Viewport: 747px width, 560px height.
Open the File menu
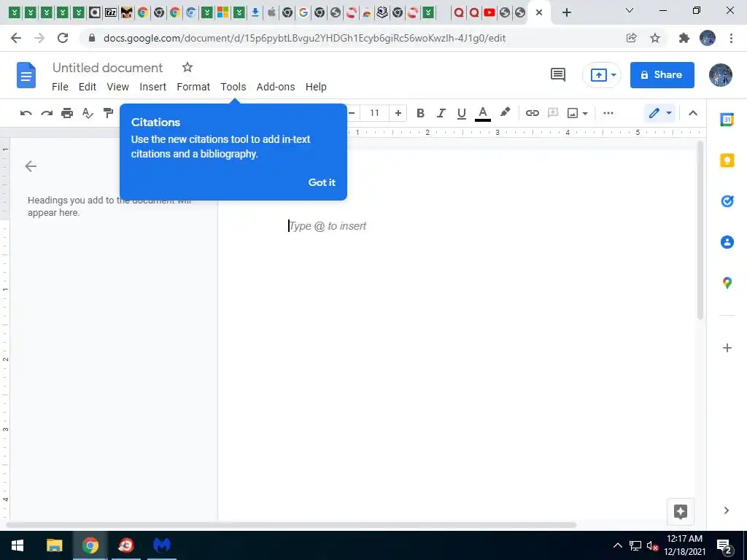click(x=60, y=87)
